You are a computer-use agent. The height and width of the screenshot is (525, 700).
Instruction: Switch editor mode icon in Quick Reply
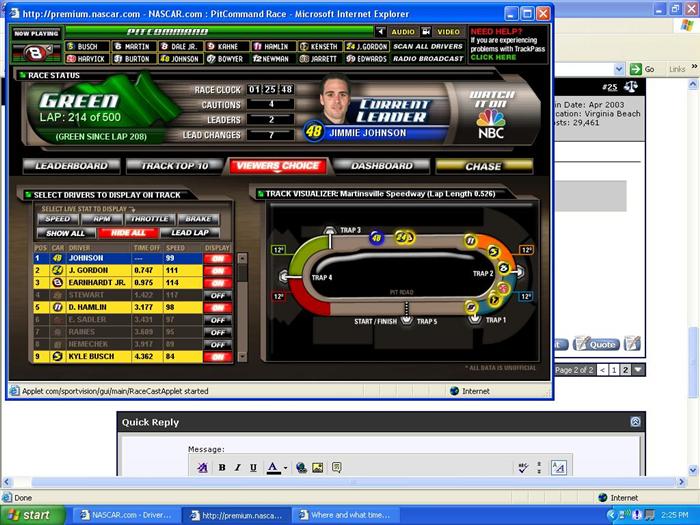pyautogui.click(x=558, y=467)
